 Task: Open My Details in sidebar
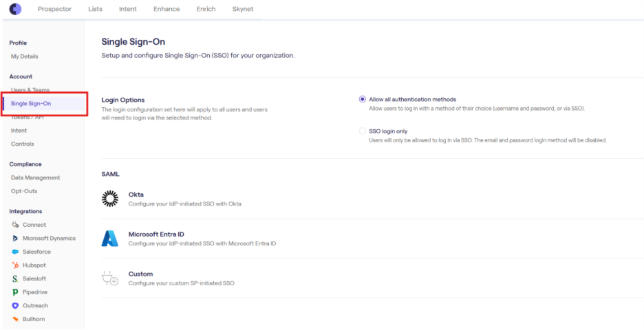click(x=25, y=56)
